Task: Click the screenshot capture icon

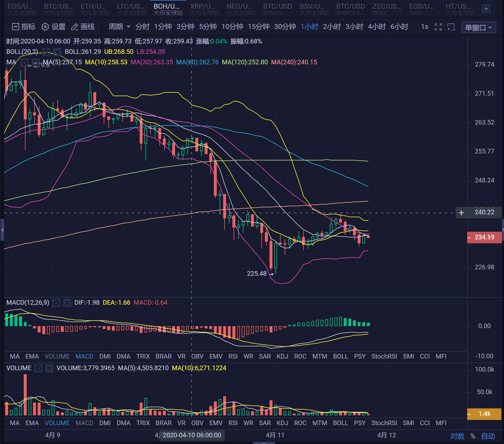Action: (451, 27)
